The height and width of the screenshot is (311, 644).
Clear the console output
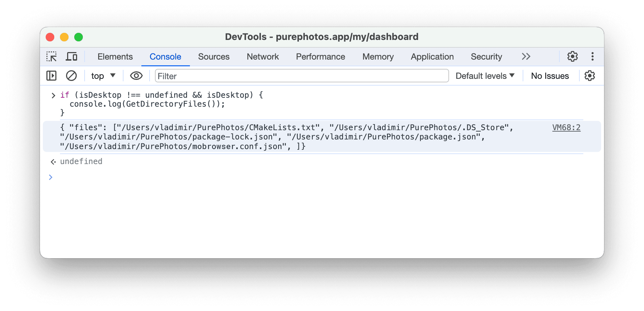click(x=72, y=76)
